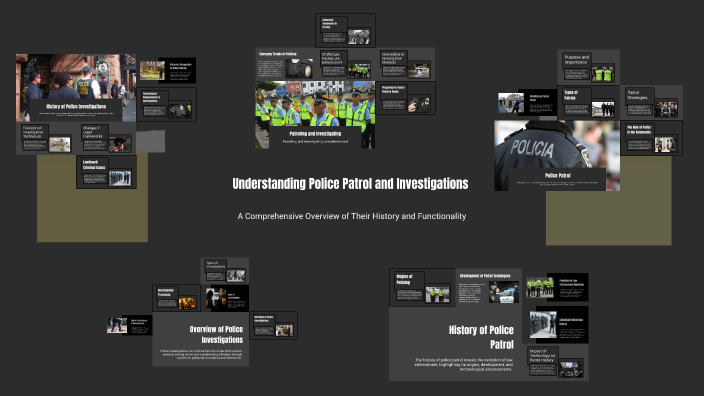The height and width of the screenshot is (396, 704).
Task: Open the Landmark Criminal Cases slide
Action: coord(106,172)
